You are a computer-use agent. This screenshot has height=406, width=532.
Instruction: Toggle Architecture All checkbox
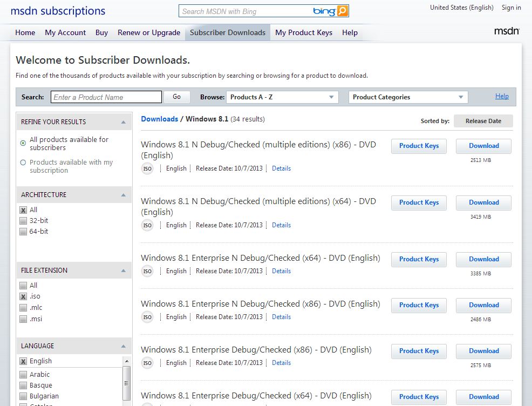[23, 210]
